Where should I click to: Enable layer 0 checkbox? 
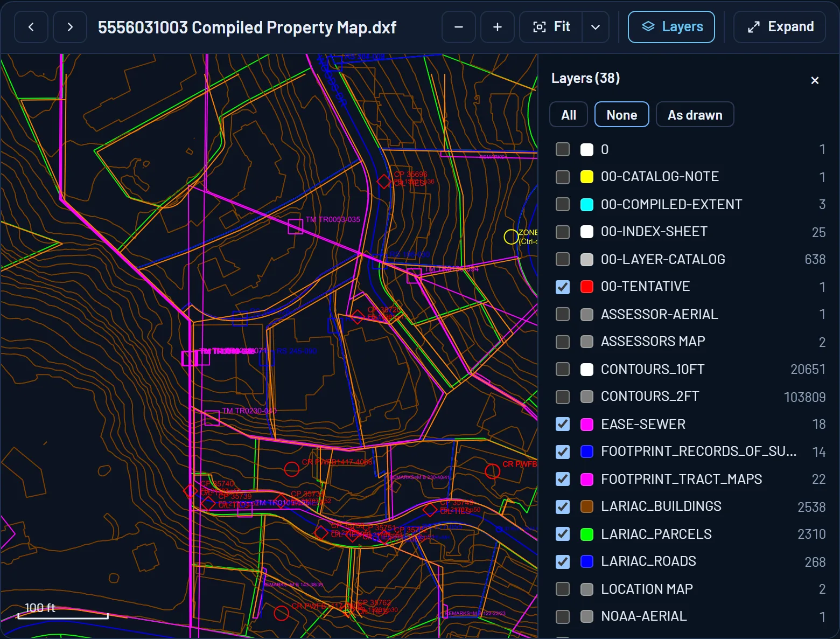[563, 149]
